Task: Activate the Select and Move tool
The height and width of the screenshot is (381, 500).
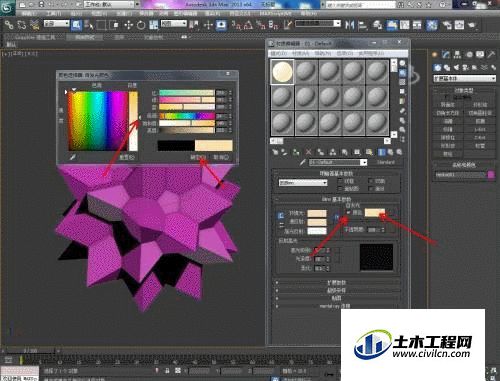Action: (128, 25)
